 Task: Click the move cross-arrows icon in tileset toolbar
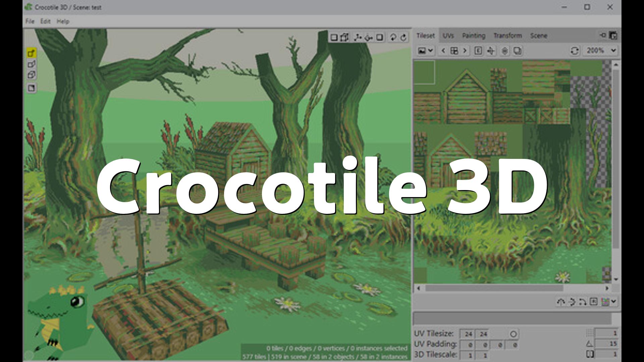tap(491, 51)
